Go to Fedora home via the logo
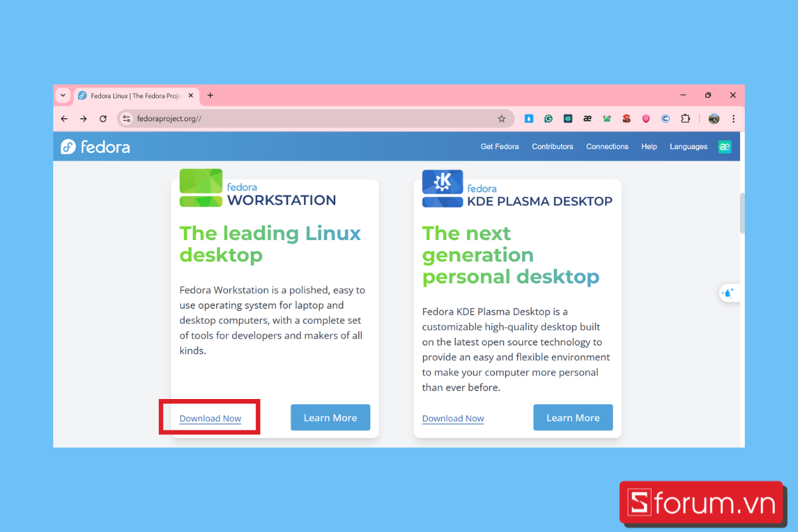This screenshot has width=798, height=532. 95,147
